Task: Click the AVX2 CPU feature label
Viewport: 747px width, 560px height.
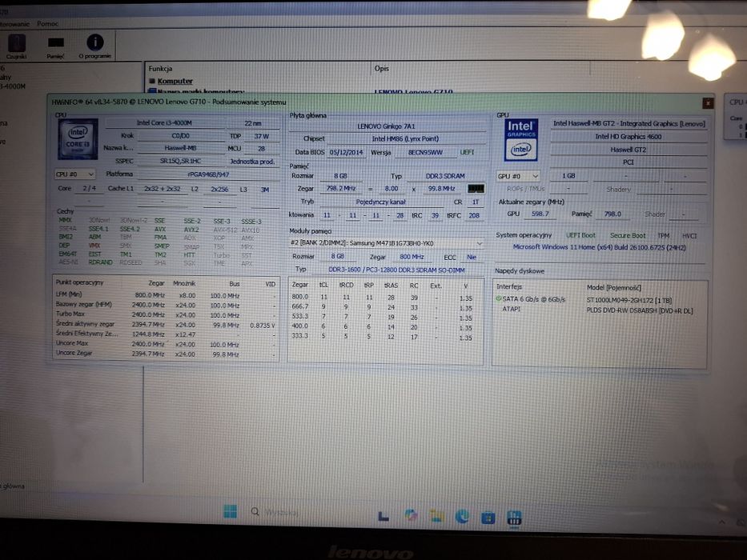Action: click(191, 230)
